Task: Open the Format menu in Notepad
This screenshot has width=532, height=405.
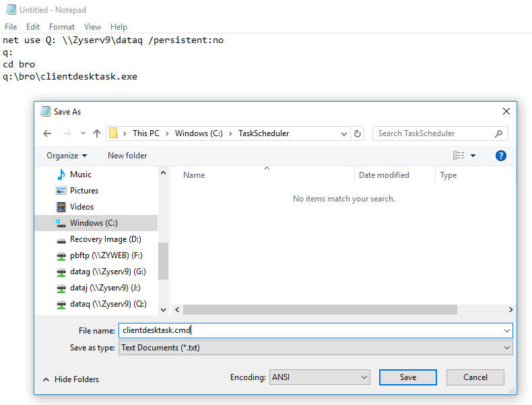Action: pos(62,27)
